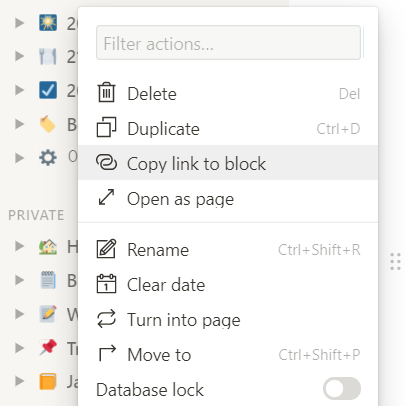Screen dimensions: 406x406
Task: Click the bent arrow Move to icon
Action: point(107,353)
